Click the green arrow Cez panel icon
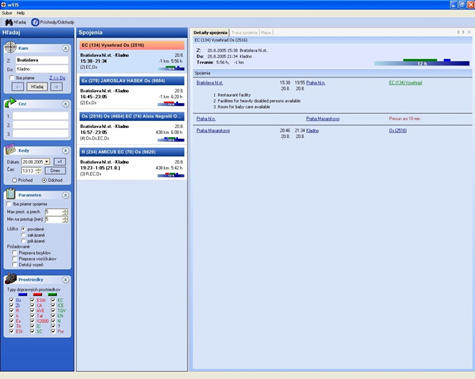This screenshot has width=475, height=379. click(x=10, y=103)
